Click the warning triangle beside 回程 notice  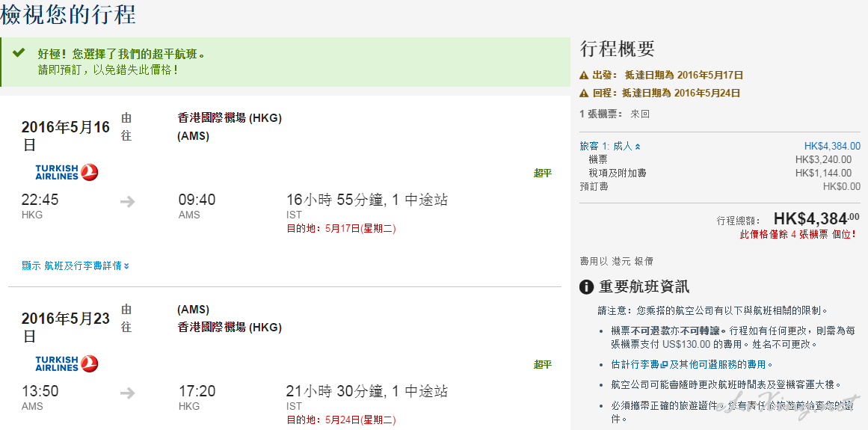point(584,93)
